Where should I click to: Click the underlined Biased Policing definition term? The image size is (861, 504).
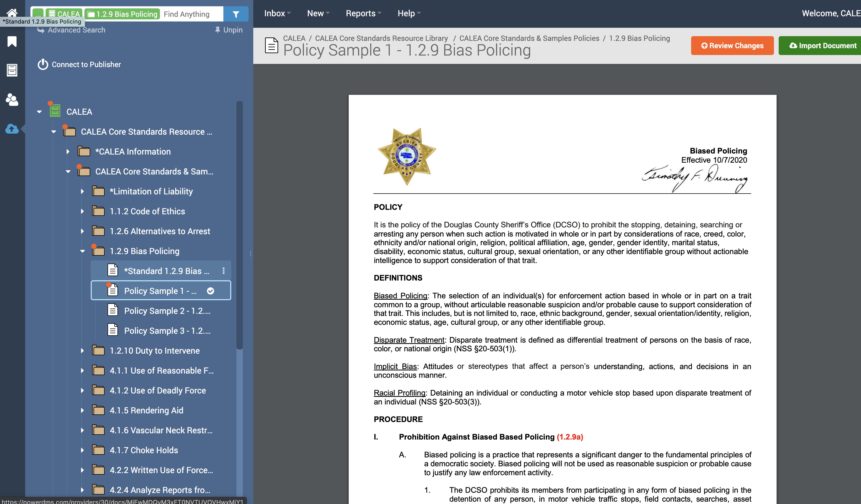coord(400,296)
